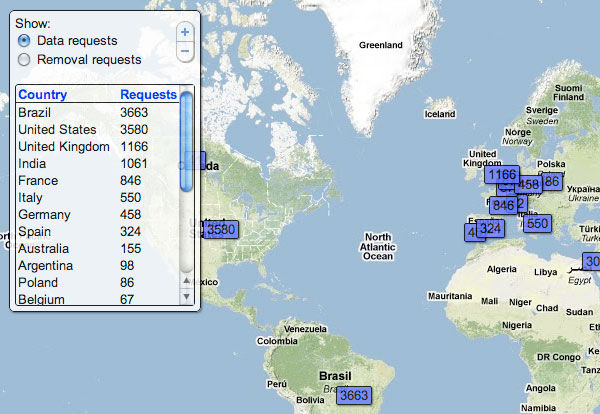Click the Sverige Sweden map label
Viewport: 600px width, 414px height.
tap(542, 116)
